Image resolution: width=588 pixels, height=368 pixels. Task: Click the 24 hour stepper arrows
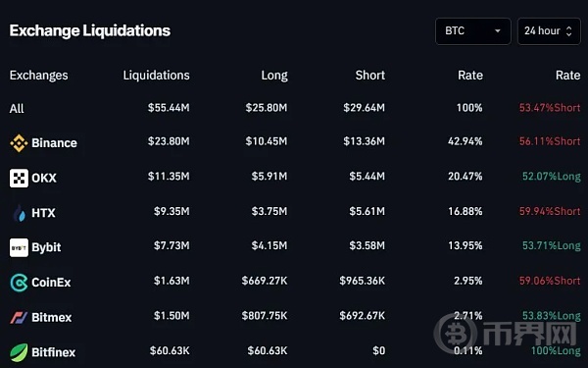568,31
